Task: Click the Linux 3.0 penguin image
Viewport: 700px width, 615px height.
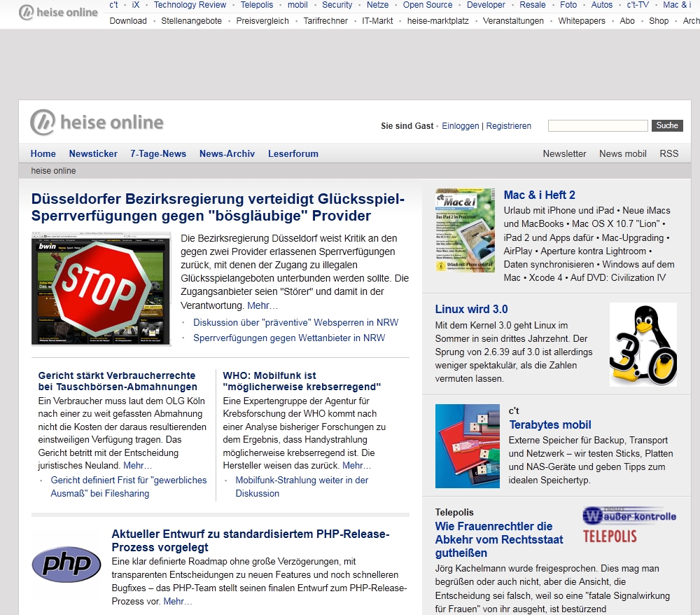Action: tap(643, 344)
